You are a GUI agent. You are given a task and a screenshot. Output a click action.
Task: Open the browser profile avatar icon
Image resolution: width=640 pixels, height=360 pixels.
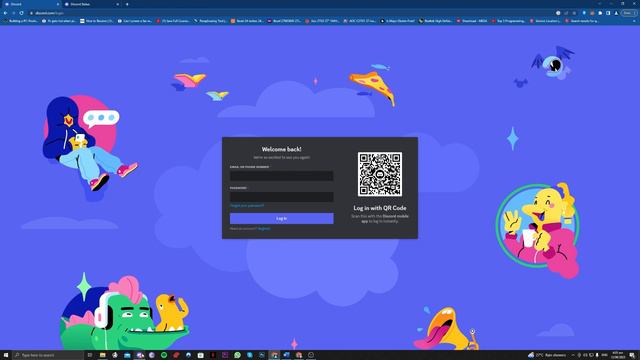point(616,13)
